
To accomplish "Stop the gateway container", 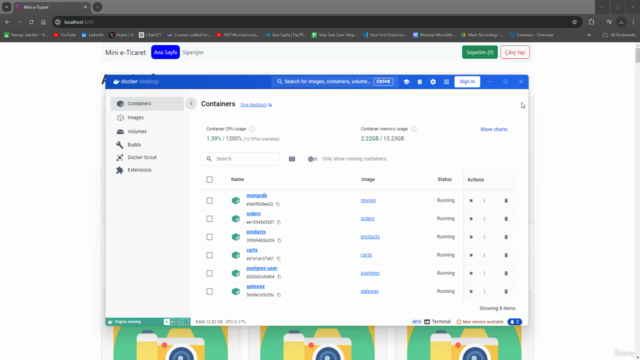I will 471,291.
